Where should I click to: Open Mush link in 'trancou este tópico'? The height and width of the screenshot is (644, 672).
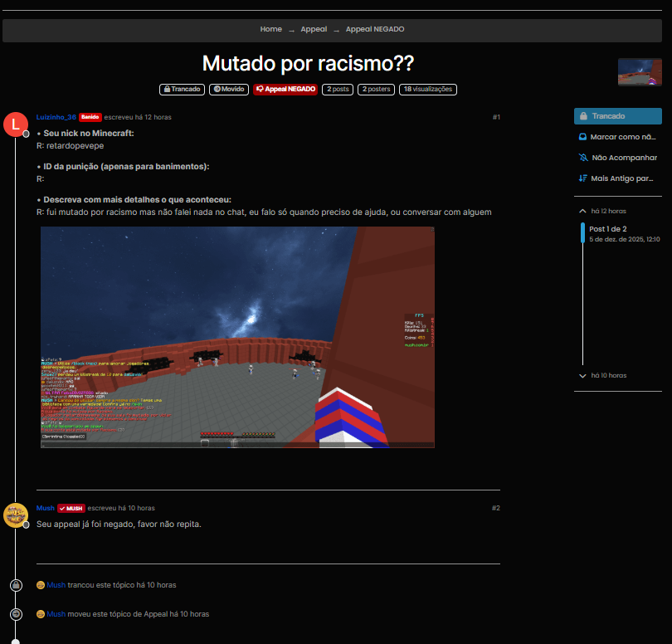coord(56,585)
